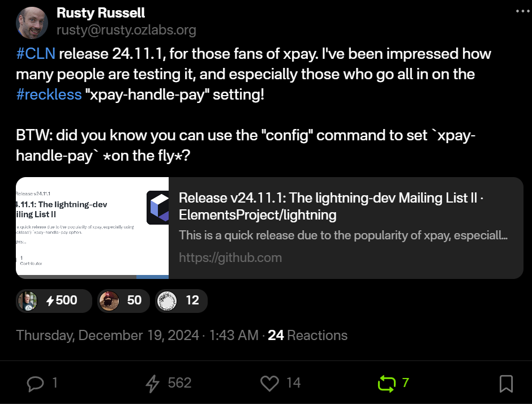This screenshot has width=532, height=404.
Task: Like the post with heart icon
Action: pos(269,384)
